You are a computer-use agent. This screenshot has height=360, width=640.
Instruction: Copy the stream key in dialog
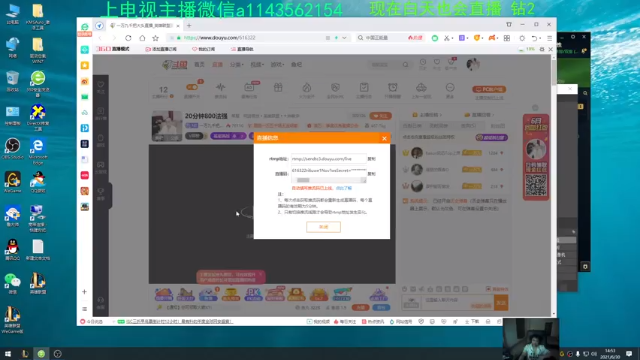pos(371,174)
